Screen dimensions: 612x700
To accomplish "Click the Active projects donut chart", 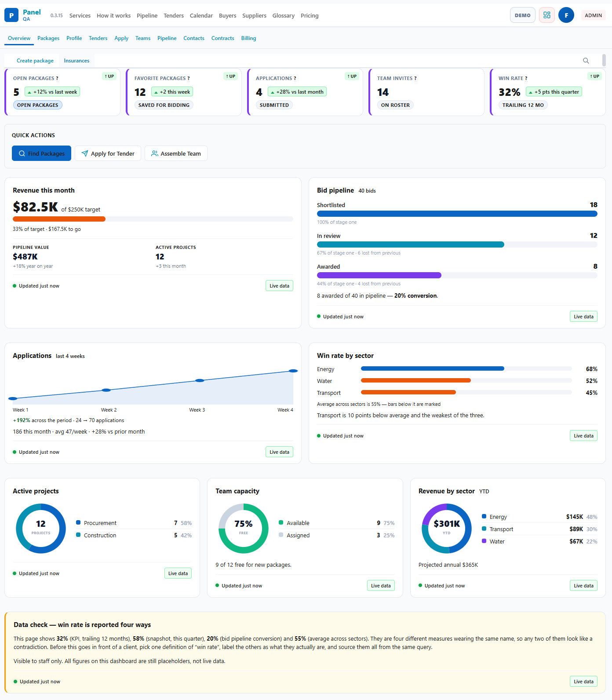I will click(x=41, y=529).
